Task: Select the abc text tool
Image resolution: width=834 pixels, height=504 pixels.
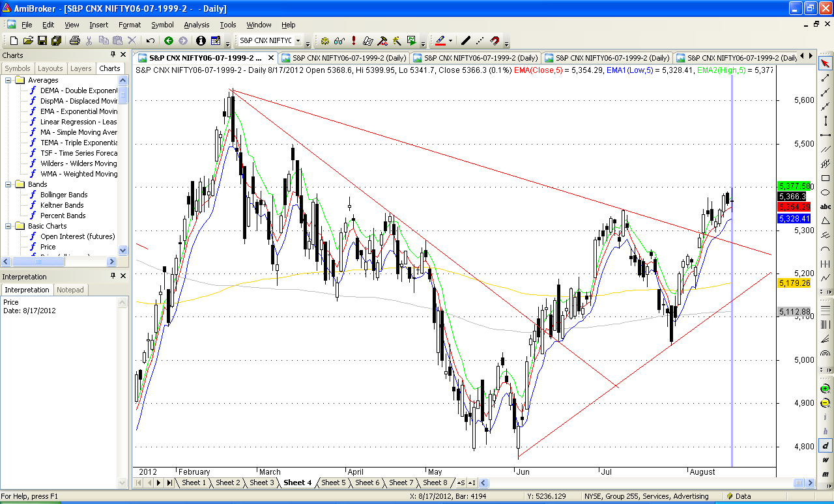Action: (826, 206)
